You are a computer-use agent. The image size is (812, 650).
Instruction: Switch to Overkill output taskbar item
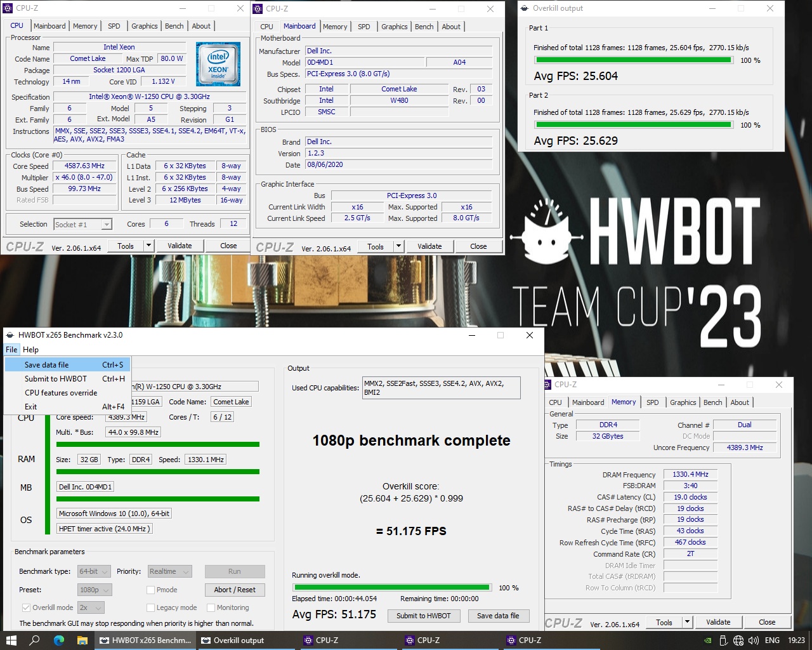[x=246, y=640]
